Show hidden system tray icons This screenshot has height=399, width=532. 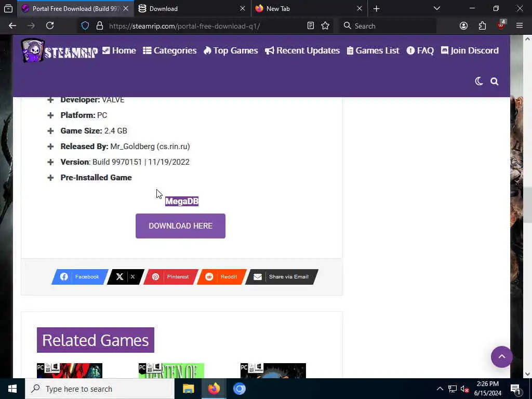(x=440, y=389)
